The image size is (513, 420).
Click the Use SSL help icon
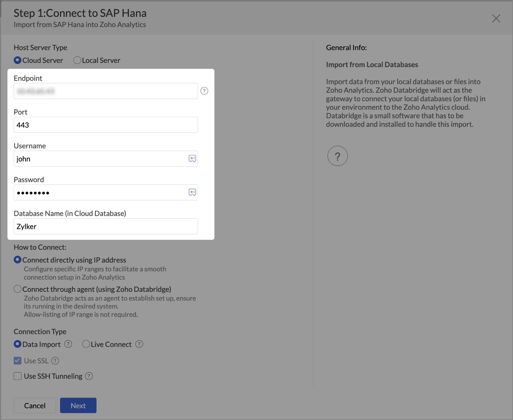click(x=55, y=361)
